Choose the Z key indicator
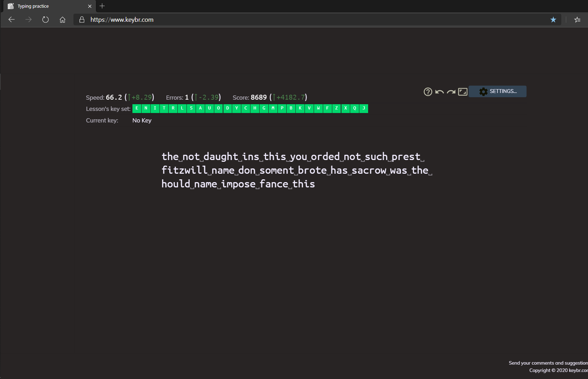This screenshot has width=588, height=379. coord(337,108)
